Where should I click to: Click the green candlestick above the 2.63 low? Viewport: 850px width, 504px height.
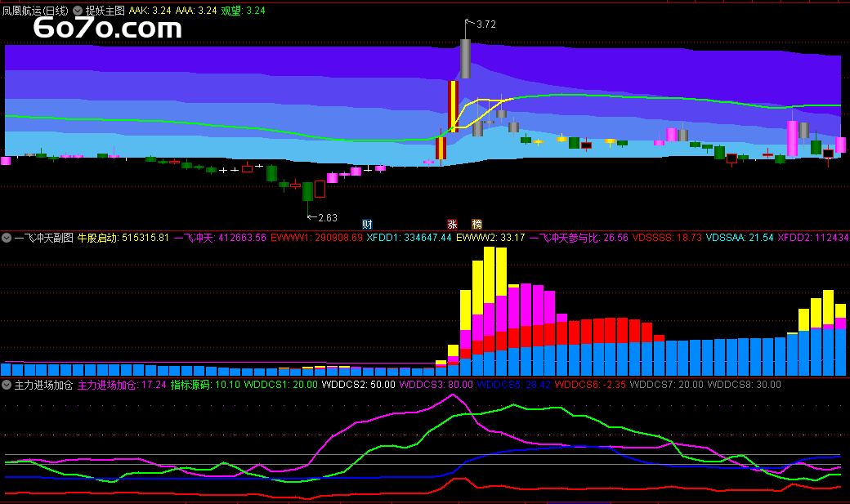point(307,191)
